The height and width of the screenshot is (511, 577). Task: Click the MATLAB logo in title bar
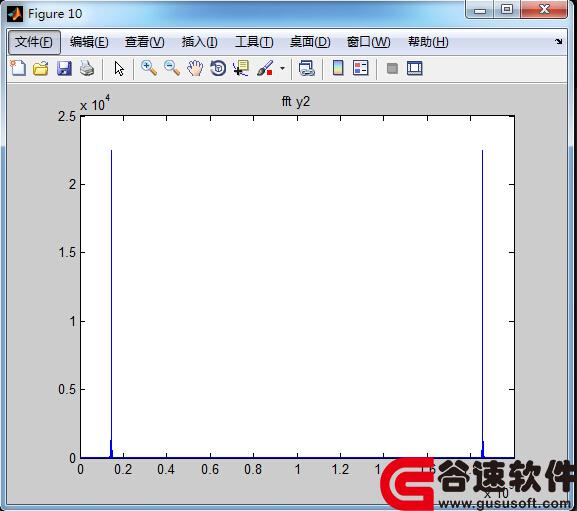(x=15, y=14)
